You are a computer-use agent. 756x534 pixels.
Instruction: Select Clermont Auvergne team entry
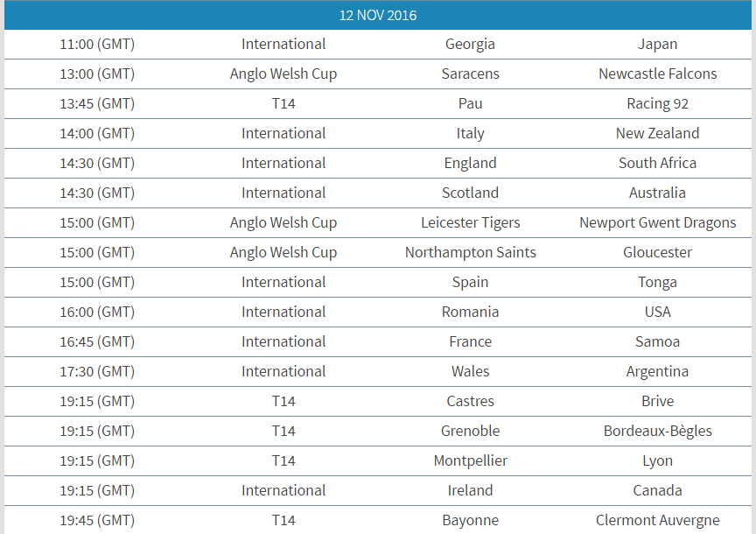click(x=657, y=520)
